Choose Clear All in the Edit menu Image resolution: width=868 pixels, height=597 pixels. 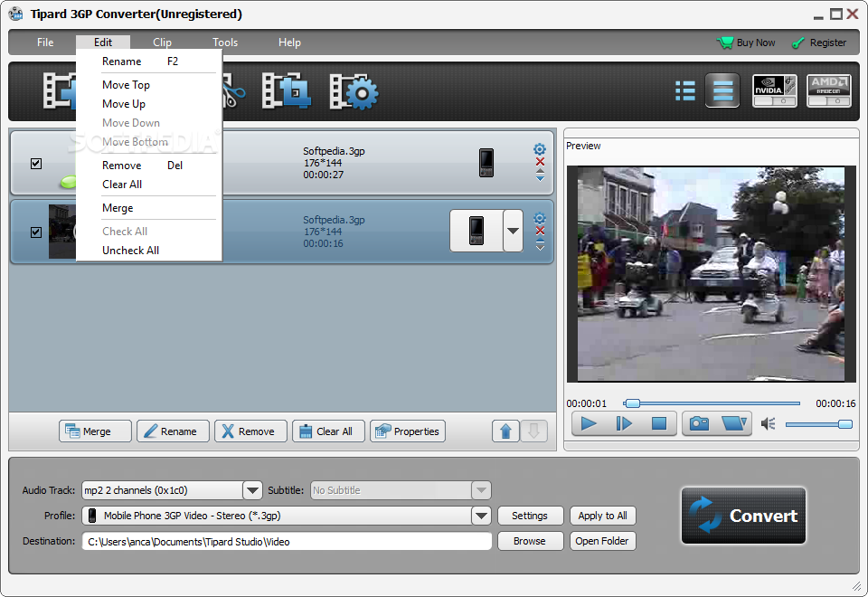tap(148, 185)
